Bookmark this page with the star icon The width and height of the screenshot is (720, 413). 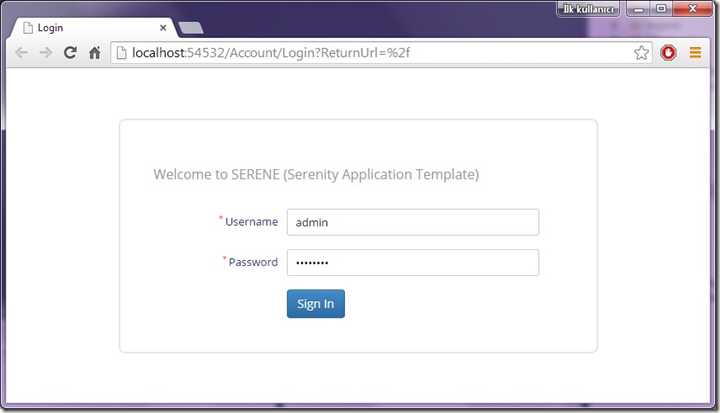641,53
